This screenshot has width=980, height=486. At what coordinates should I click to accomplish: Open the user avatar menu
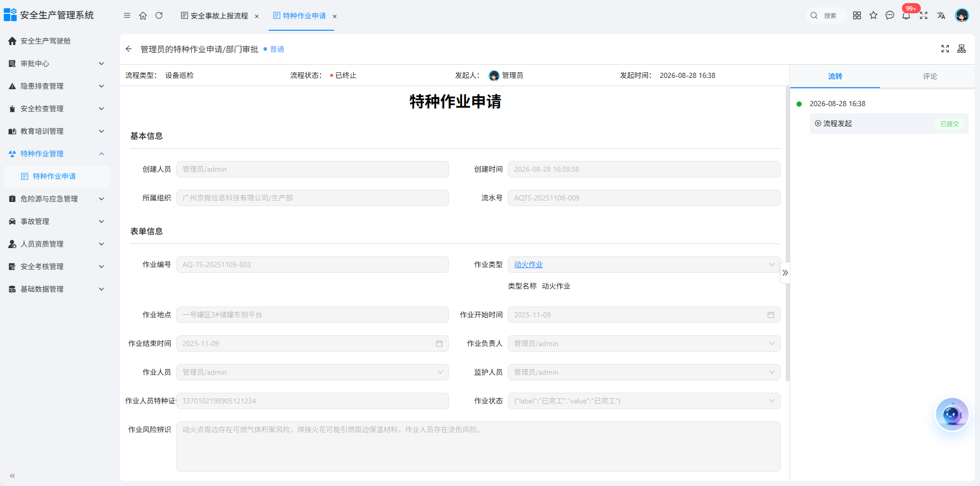point(962,15)
